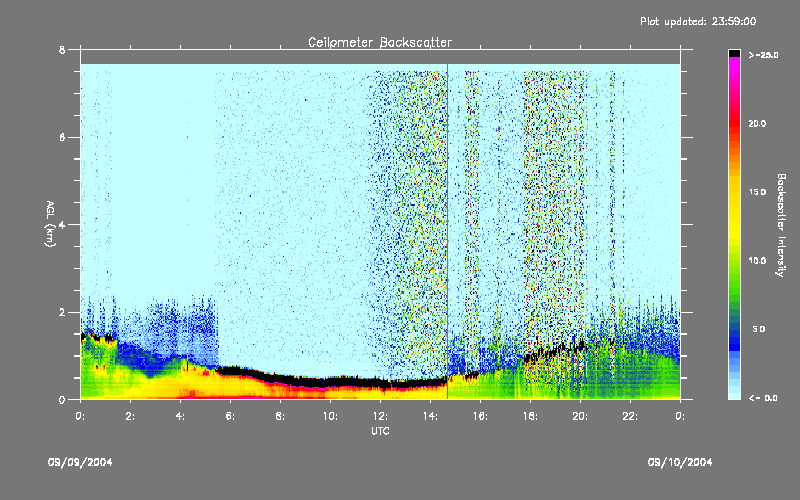The image size is (800, 500).
Task: Click the AGL (km) y-axis label
Action: 50,223
